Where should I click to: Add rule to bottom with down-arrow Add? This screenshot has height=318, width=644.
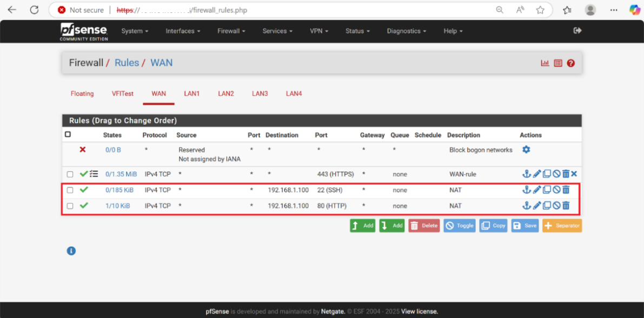click(392, 226)
